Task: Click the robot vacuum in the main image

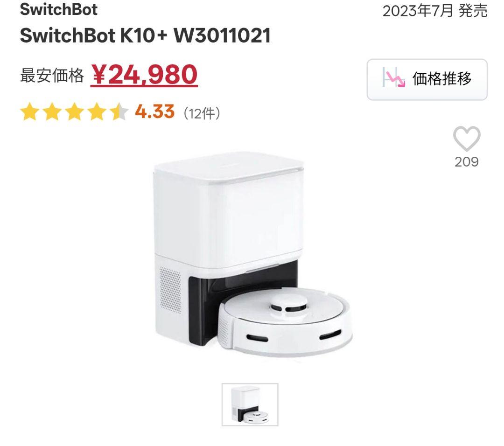Action: [x=286, y=322]
